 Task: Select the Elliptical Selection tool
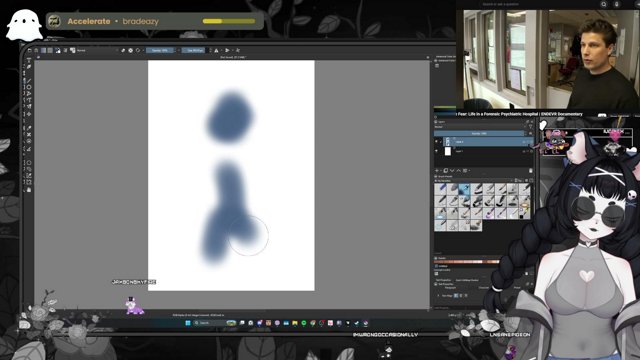pos(29,162)
